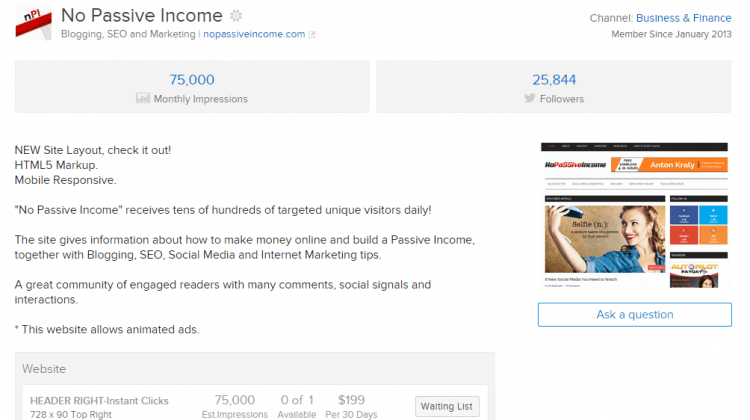Click 'This website allows animated ads' note
Image resolution: width=750 pixels, height=420 pixels.
coord(107,330)
